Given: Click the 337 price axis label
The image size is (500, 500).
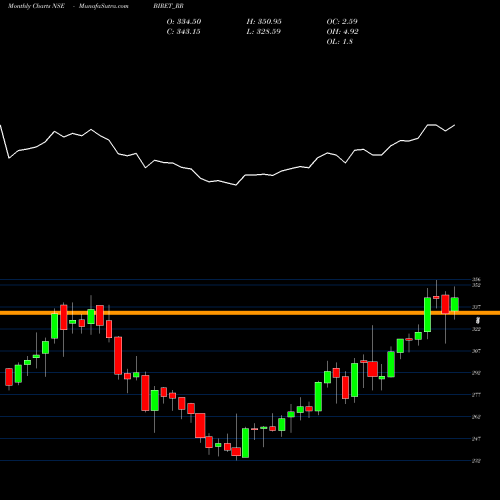Looking at the screenshot, I should tap(476, 307).
